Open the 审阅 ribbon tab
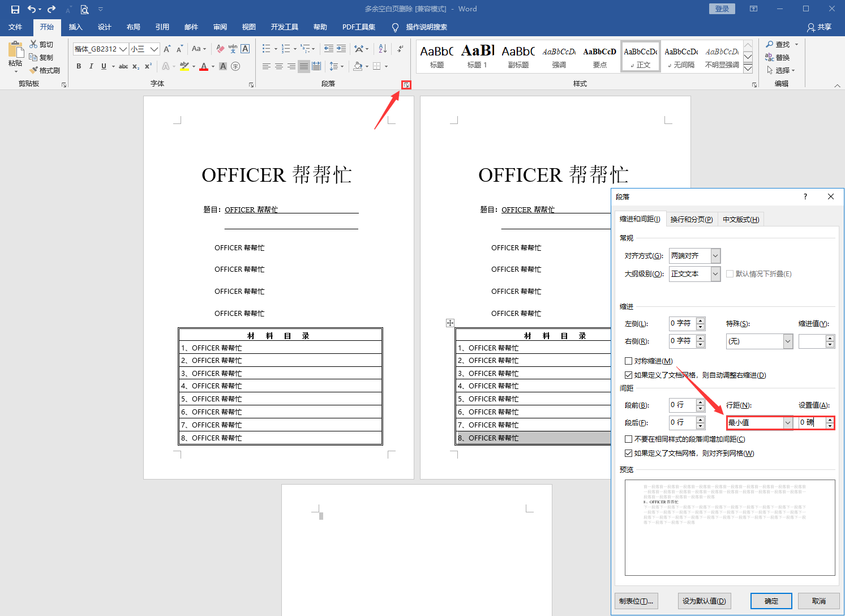 coord(220,27)
